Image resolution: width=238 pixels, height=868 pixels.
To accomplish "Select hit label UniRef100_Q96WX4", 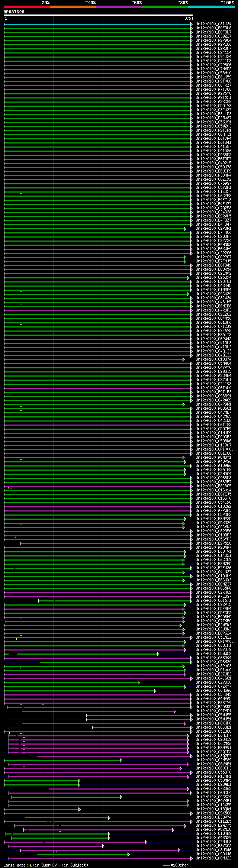I will tap(213, 278).
